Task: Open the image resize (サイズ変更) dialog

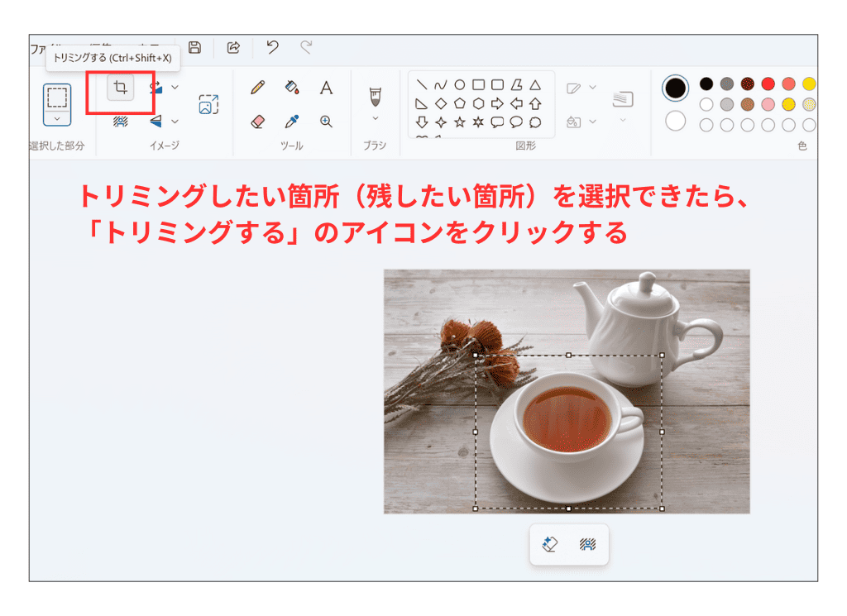Action: coord(210,103)
